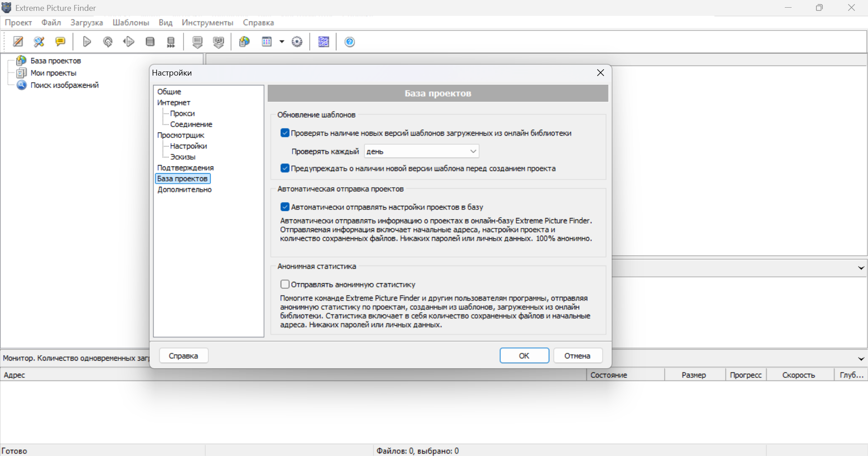Screen dimensions: 868x456
Task: Click the Extreme Picture Finder app icon
Action: [6, 8]
